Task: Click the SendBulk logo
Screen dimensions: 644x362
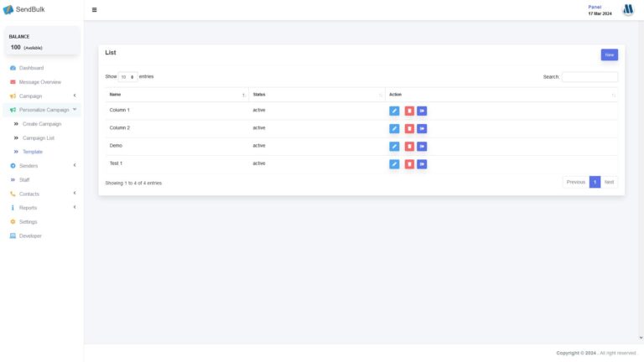Action: click(x=25, y=9)
